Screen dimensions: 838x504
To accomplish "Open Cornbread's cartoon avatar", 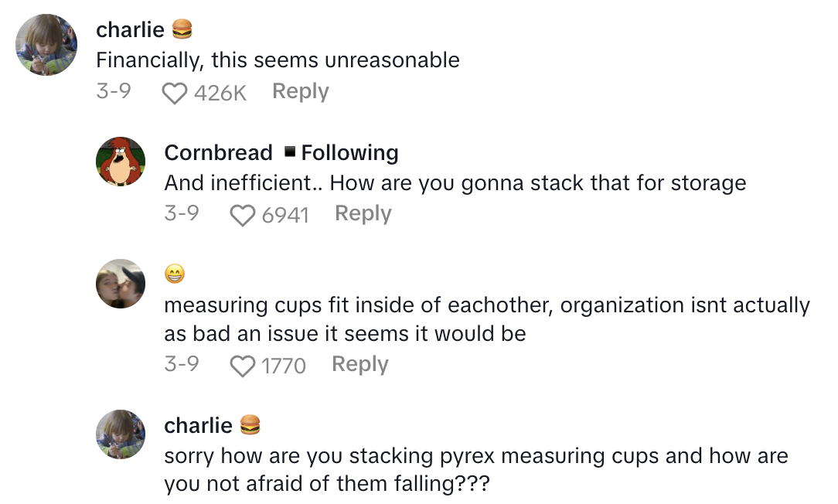I will click(x=121, y=162).
